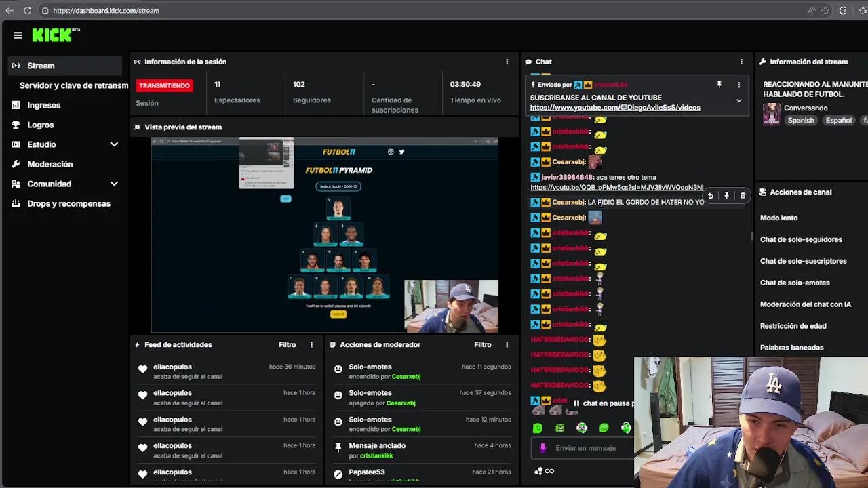Open Servidor y clave de retransmisión
Screen dimensions: 868x488
pyautogui.click(x=73, y=85)
